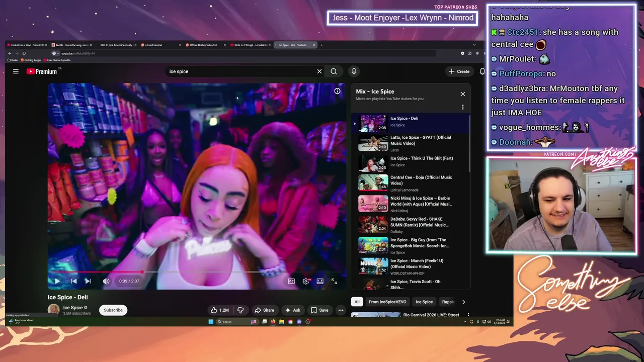This screenshot has height=362, width=644.
Task: Dislike the video
Action: 240,310
